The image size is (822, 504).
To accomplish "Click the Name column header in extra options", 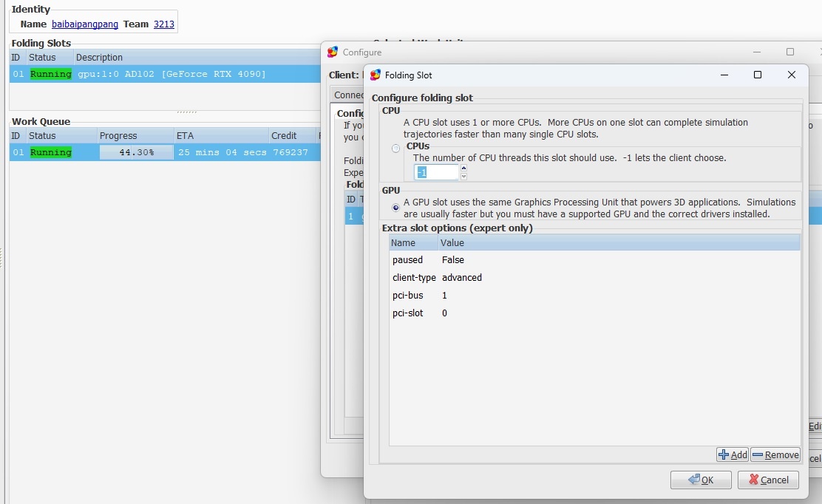I will [414, 242].
